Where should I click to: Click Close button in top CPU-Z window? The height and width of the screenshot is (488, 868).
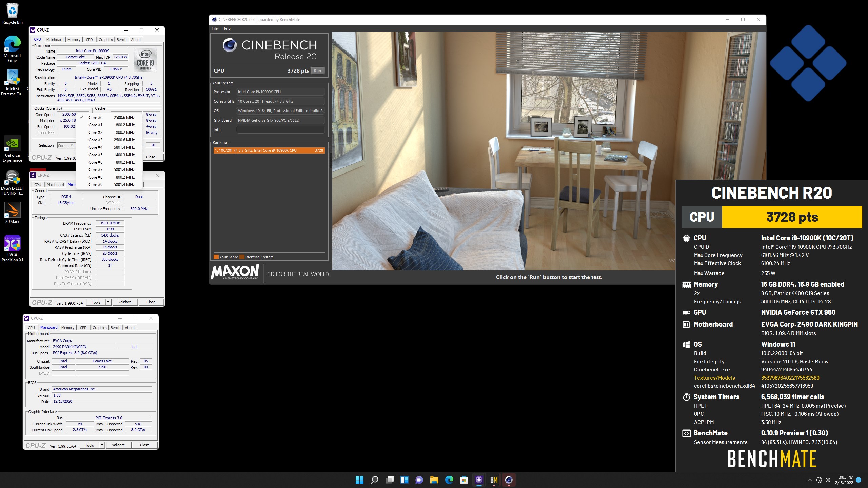[x=151, y=157]
